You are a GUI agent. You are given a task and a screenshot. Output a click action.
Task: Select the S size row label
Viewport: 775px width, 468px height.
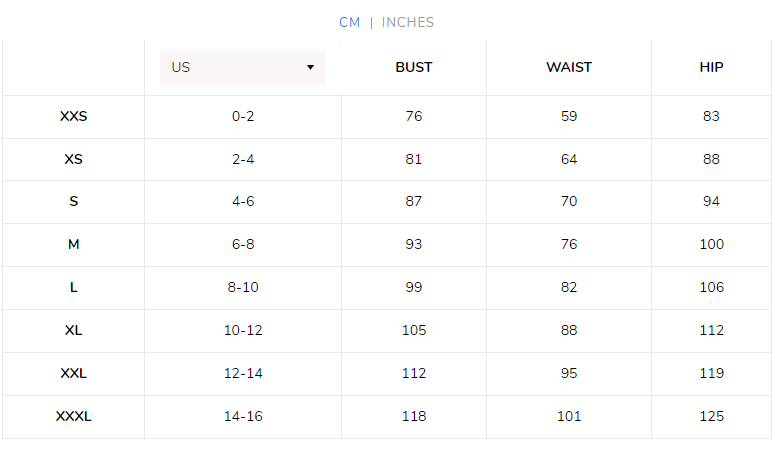[74, 201]
